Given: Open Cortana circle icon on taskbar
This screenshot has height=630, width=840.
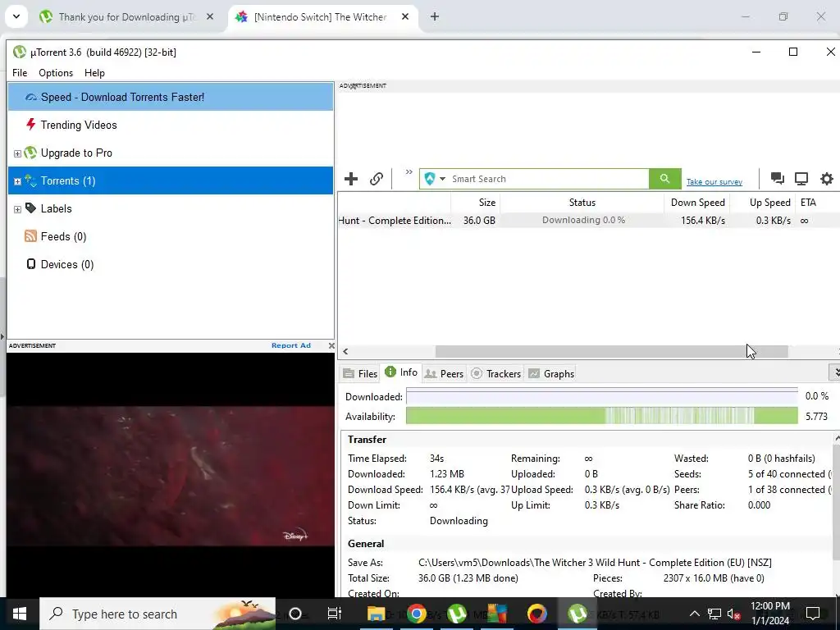Looking at the screenshot, I should pos(295,614).
